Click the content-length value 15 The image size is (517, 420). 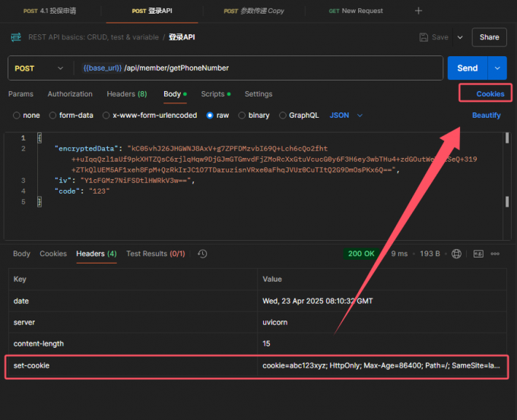[382, 343]
